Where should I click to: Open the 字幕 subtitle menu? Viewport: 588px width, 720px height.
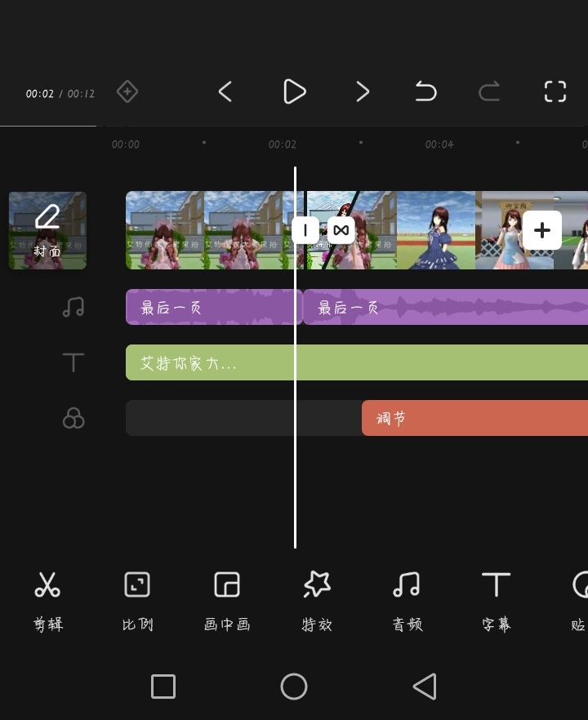[496, 600]
